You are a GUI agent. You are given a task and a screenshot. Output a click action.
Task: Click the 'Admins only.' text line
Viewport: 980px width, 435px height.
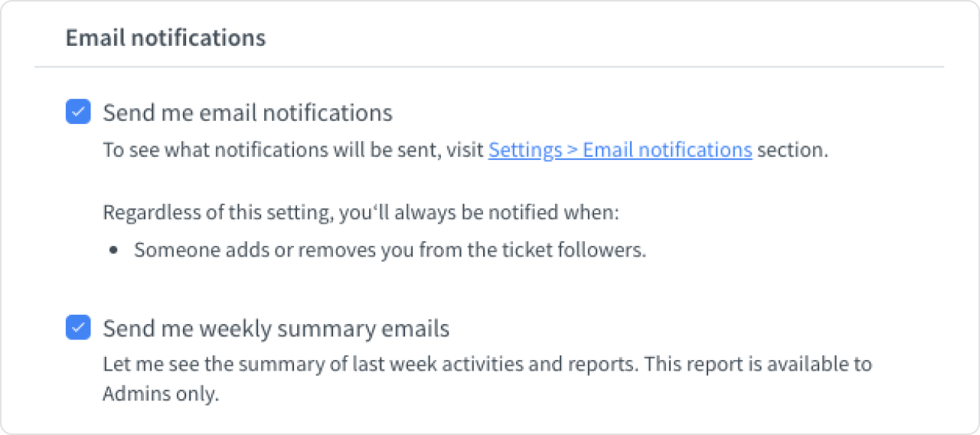(x=161, y=394)
